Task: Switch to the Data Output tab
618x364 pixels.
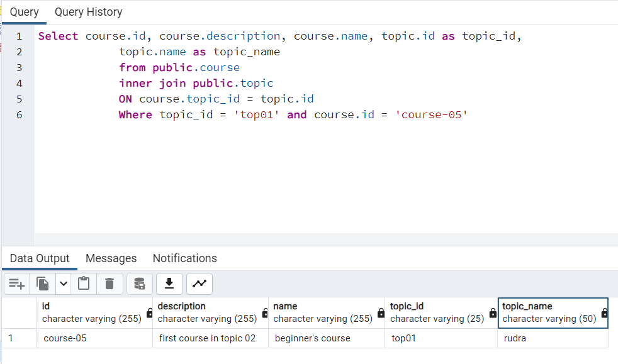Action: tap(40, 258)
